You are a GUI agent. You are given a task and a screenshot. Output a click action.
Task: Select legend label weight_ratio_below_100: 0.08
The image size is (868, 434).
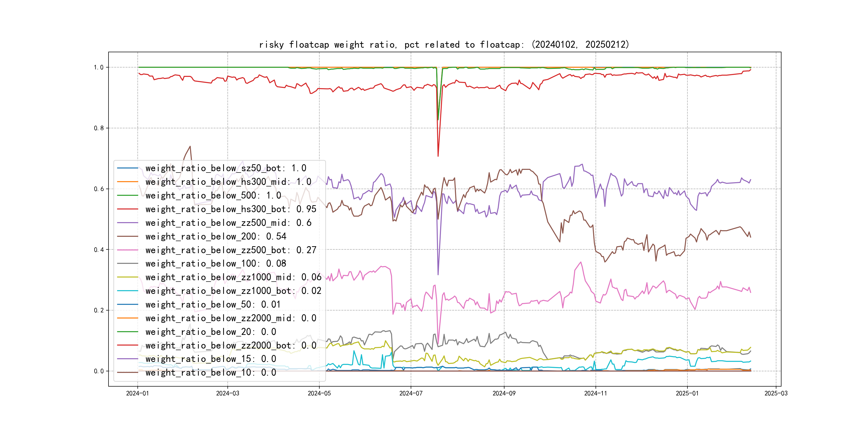(x=216, y=264)
